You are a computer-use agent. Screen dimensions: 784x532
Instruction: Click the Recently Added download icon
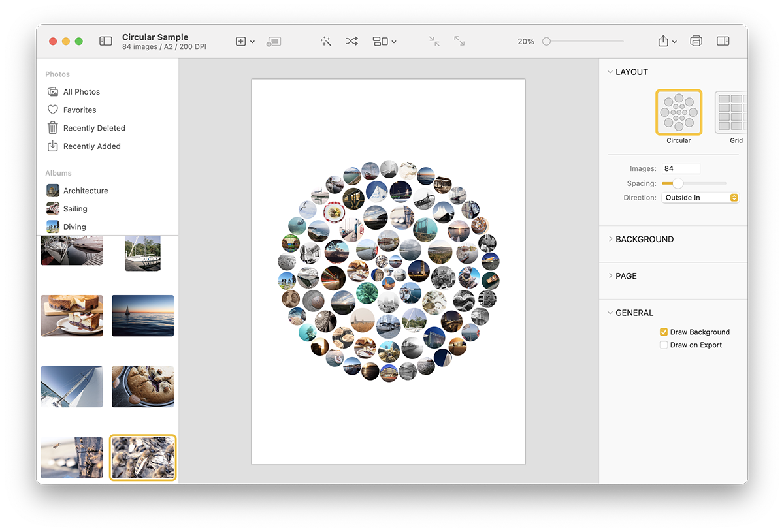point(53,146)
